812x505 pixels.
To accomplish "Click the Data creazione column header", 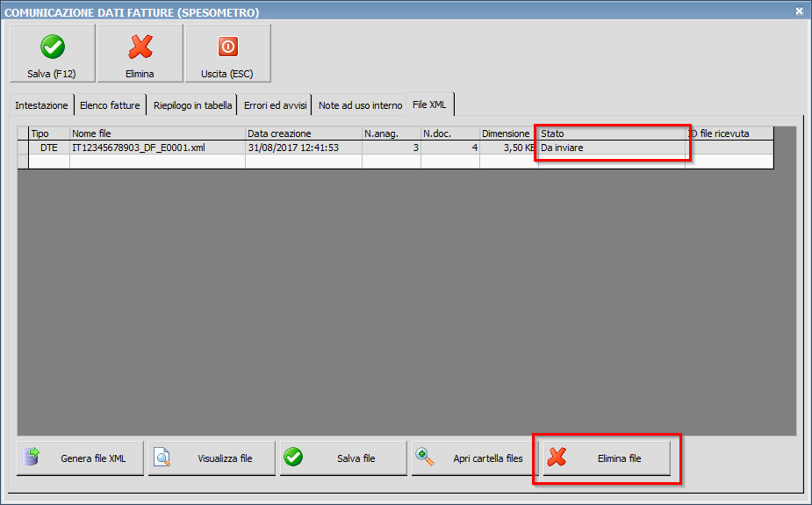I will coord(303,133).
